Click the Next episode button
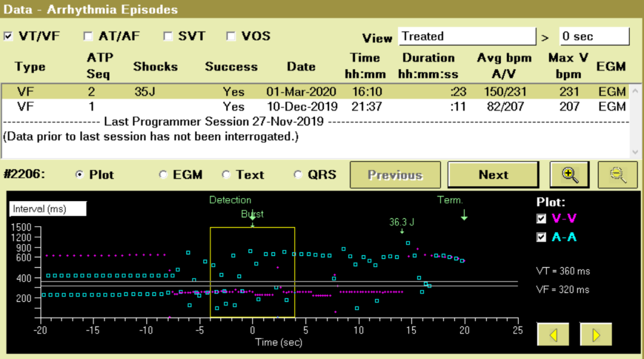 click(493, 175)
